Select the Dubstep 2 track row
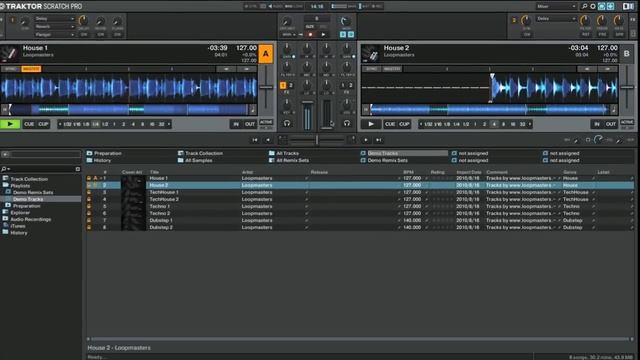Screen dimensions: 640x360 point(360,227)
